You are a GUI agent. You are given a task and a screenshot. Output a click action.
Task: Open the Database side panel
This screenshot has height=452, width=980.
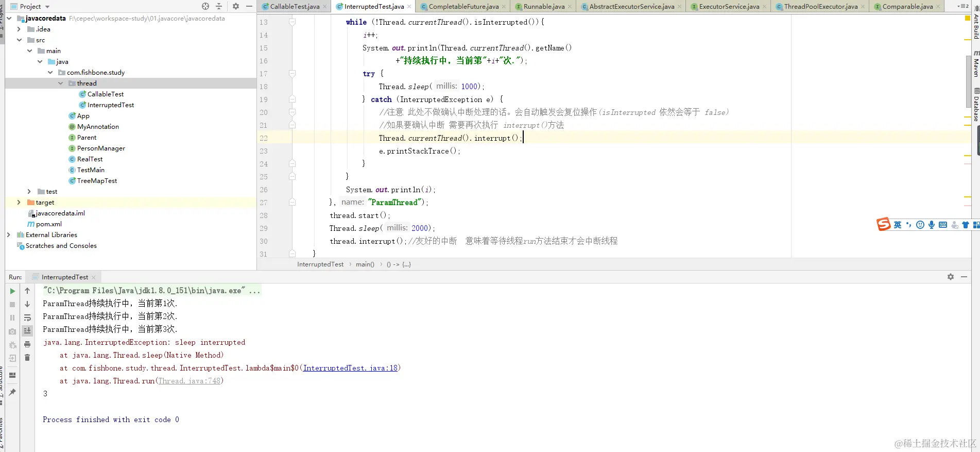[976, 105]
